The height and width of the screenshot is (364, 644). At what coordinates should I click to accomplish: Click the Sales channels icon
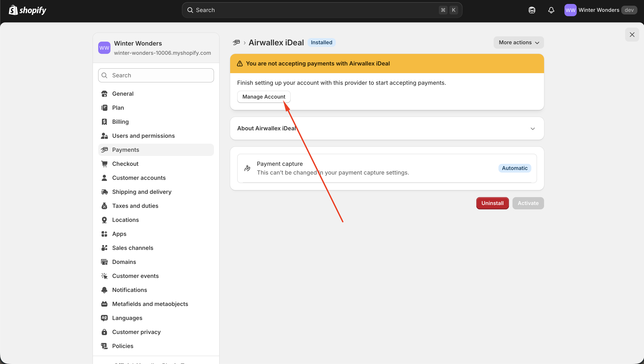[105, 248]
